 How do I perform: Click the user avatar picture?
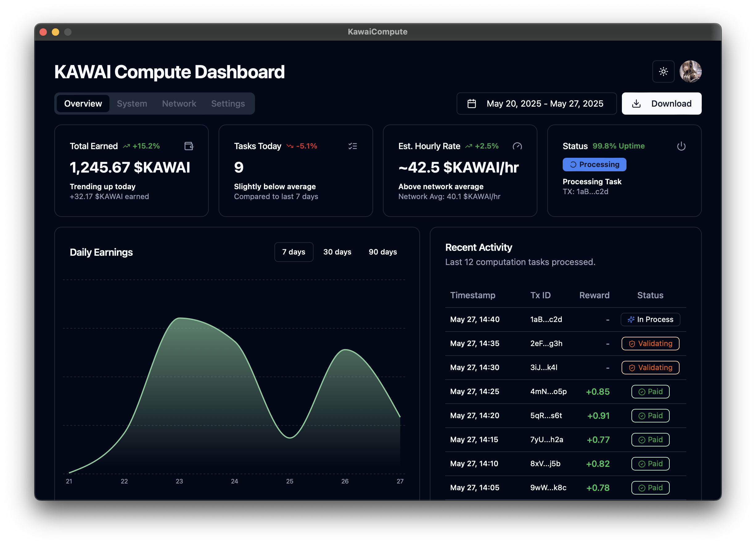[690, 71]
